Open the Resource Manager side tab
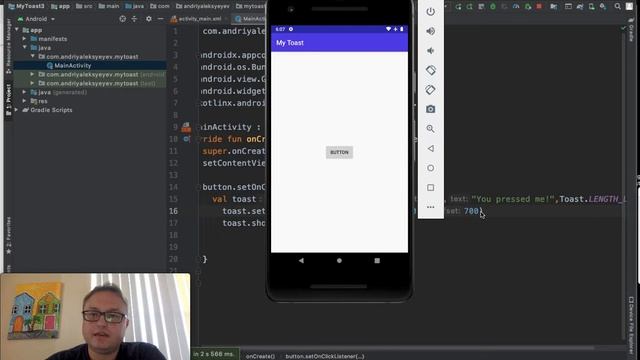 point(9,46)
